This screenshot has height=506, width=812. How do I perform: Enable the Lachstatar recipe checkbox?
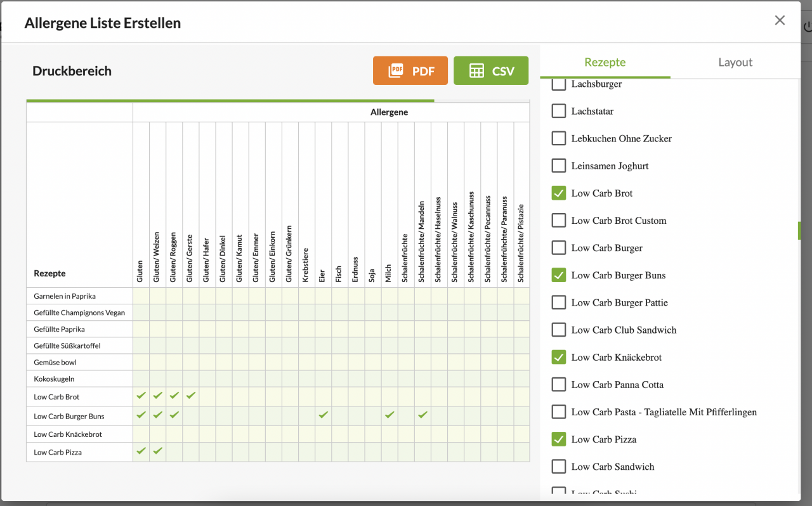click(x=558, y=111)
